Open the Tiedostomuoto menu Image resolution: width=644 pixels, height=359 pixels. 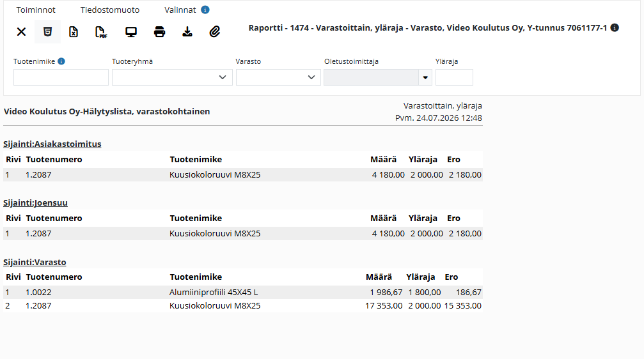[x=109, y=10]
